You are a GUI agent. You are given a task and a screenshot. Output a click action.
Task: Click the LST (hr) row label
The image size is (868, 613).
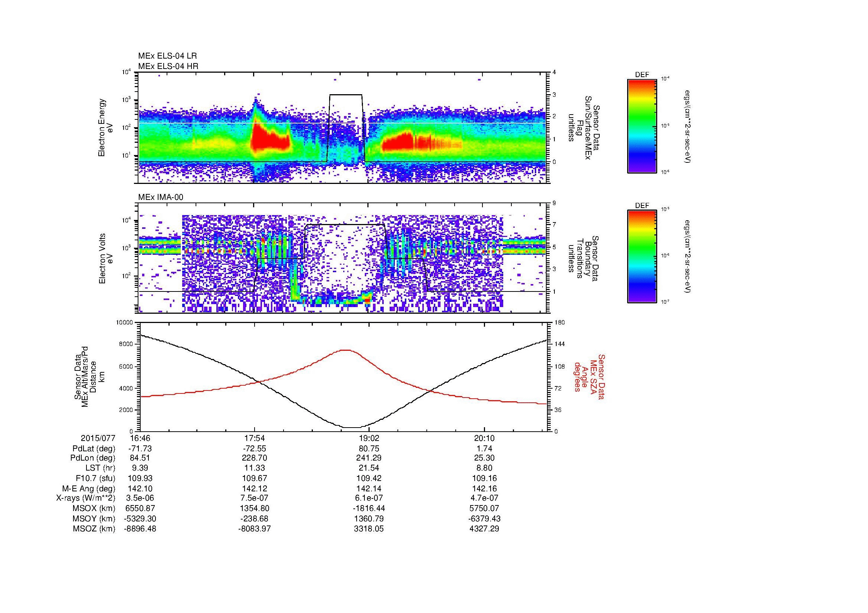coord(100,468)
